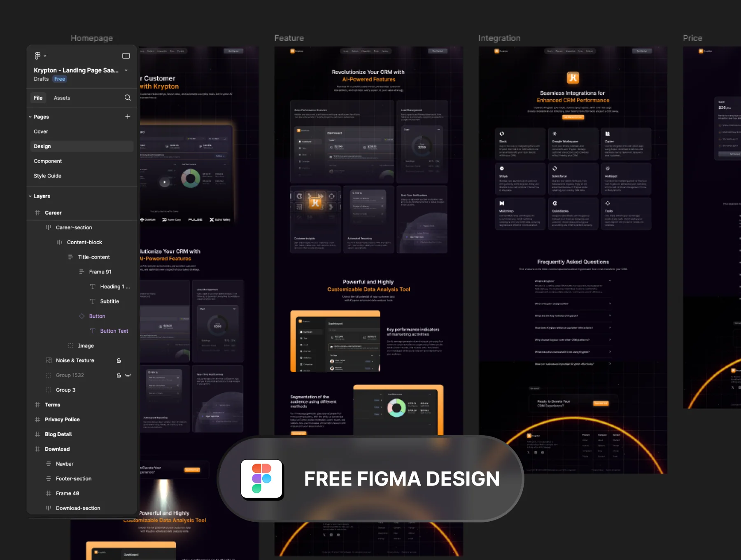Screen dimensions: 741x560
Task: Toggle the sidebar panel layout icon
Action: click(x=126, y=56)
